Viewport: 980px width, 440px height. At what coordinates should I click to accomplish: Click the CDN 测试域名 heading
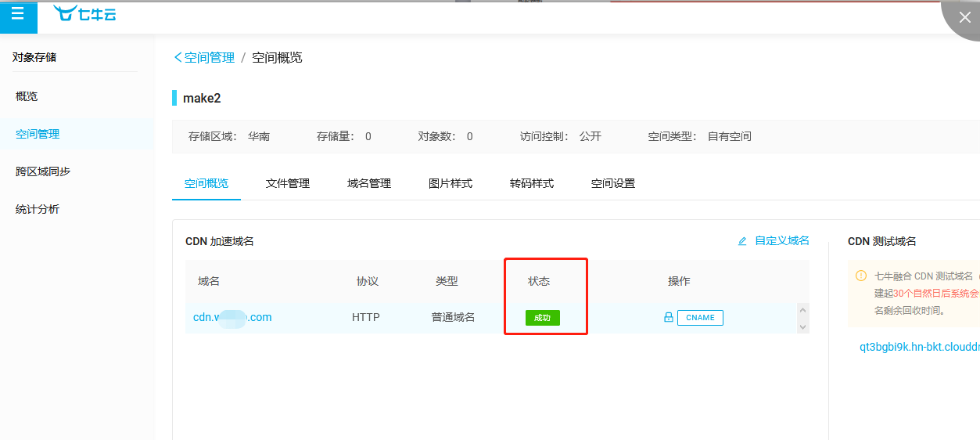point(882,241)
